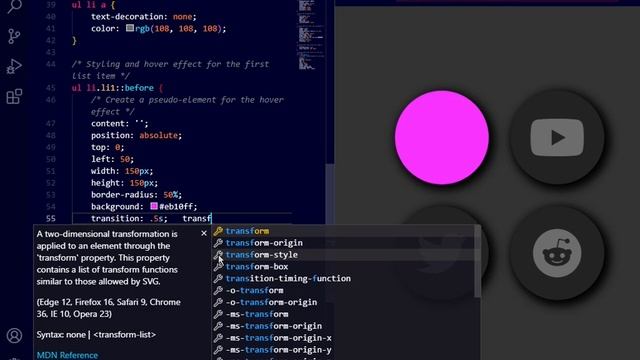Click the wrench icon beside 'transform-box'
The image size is (640, 360).
[x=218, y=267]
